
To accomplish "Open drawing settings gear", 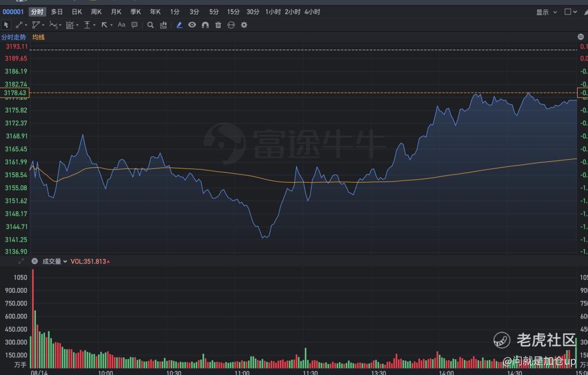I will point(244,25).
